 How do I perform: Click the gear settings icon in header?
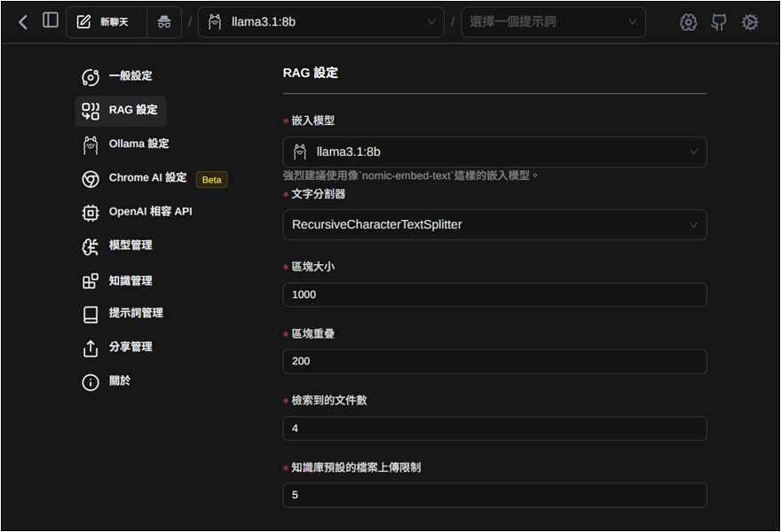point(750,22)
